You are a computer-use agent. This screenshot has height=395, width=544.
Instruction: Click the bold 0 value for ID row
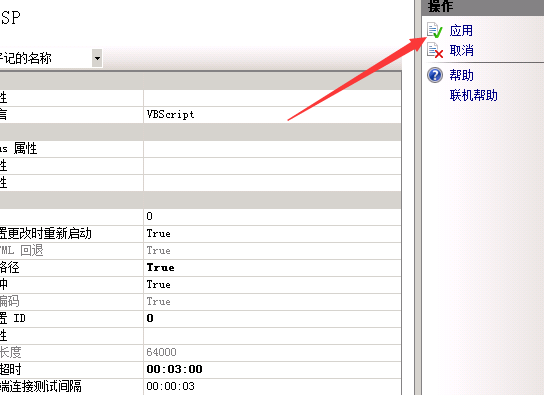(x=150, y=318)
